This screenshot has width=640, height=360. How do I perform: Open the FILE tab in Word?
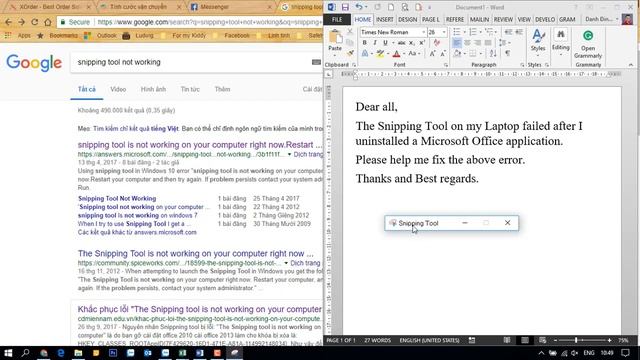pyautogui.click(x=337, y=20)
